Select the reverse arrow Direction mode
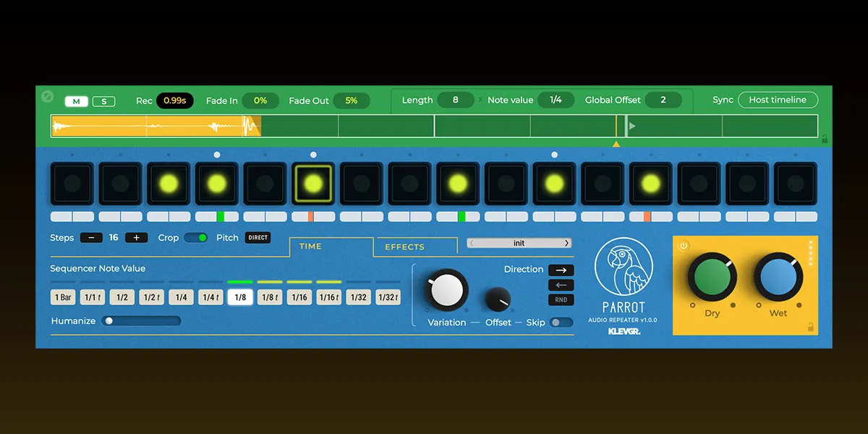The height and width of the screenshot is (434, 868). point(561,284)
